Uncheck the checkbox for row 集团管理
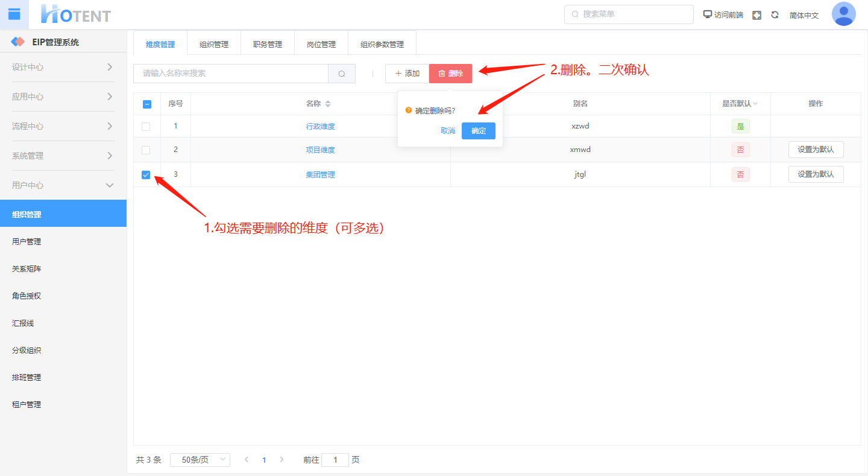This screenshot has width=868, height=476. (x=146, y=175)
